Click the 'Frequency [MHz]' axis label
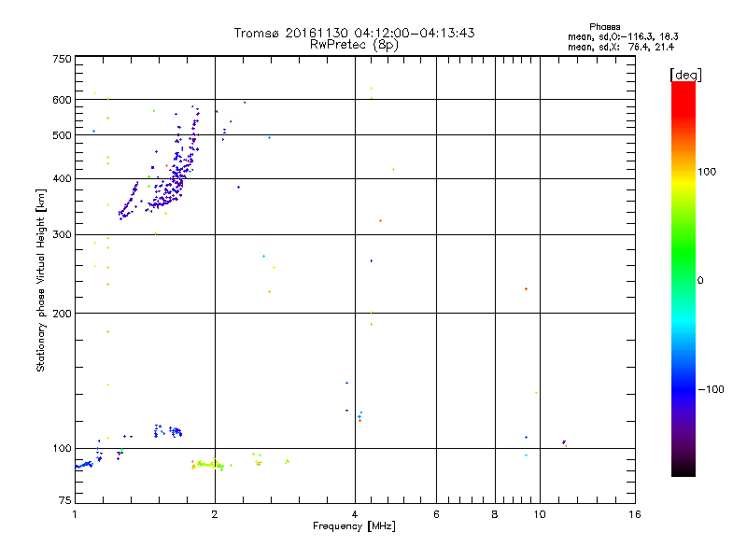 354,526
